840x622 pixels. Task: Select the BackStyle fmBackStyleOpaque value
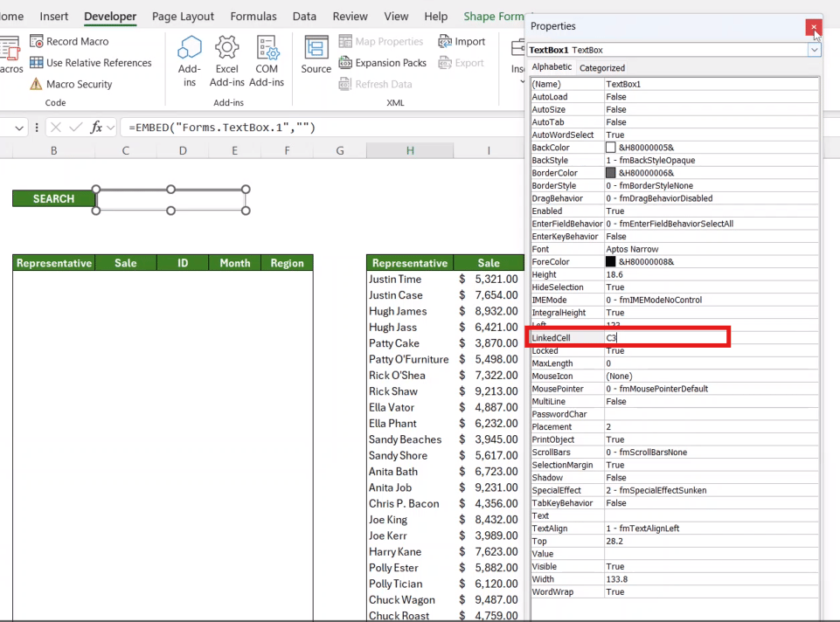[650, 160]
